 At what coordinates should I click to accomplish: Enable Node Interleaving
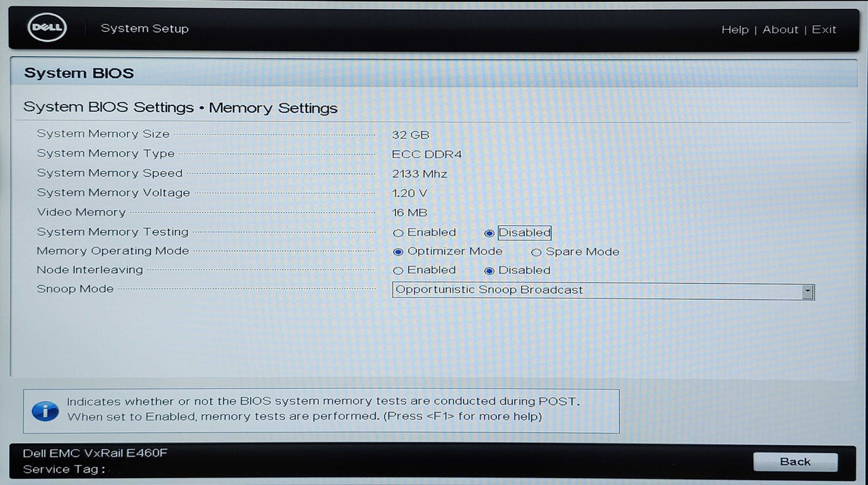click(x=399, y=271)
